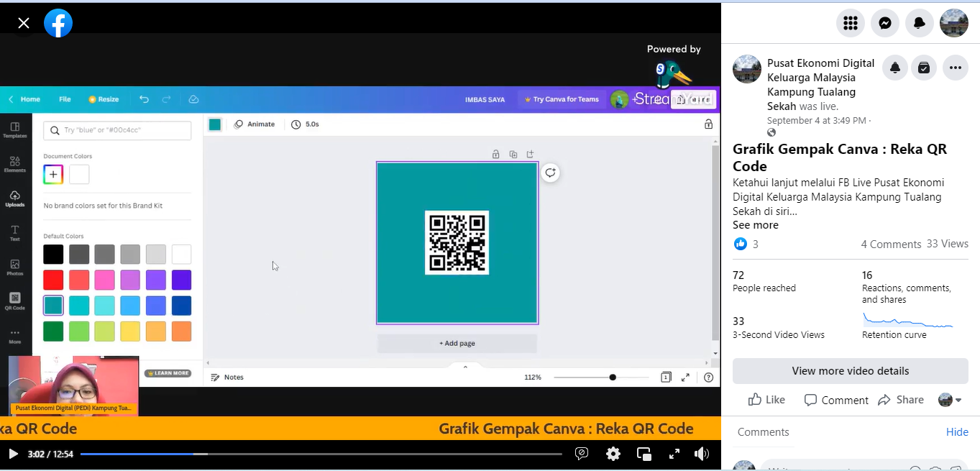Open the post options ellipsis menu
Image resolution: width=980 pixels, height=471 pixels.
click(956, 68)
